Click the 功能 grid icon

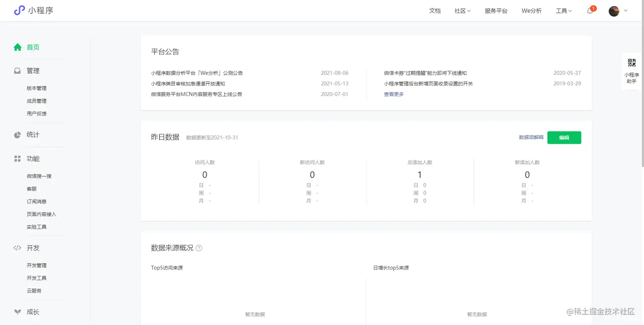pos(17,159)
